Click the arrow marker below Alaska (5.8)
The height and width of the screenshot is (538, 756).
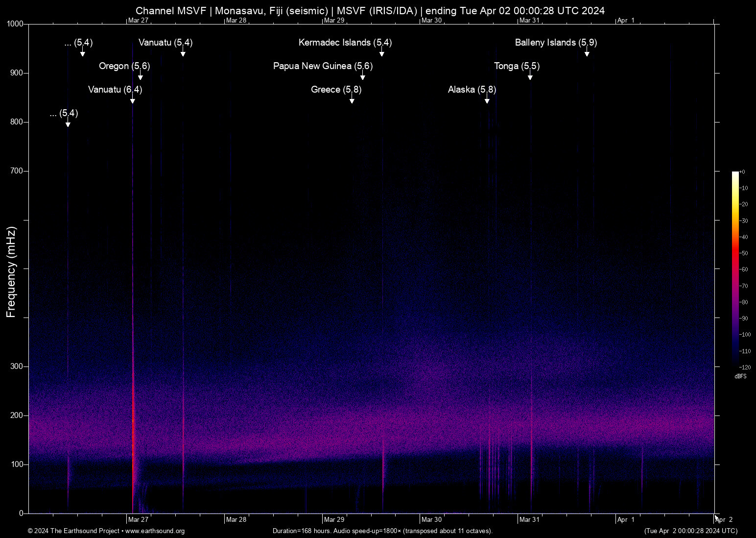tap(487, 99)
